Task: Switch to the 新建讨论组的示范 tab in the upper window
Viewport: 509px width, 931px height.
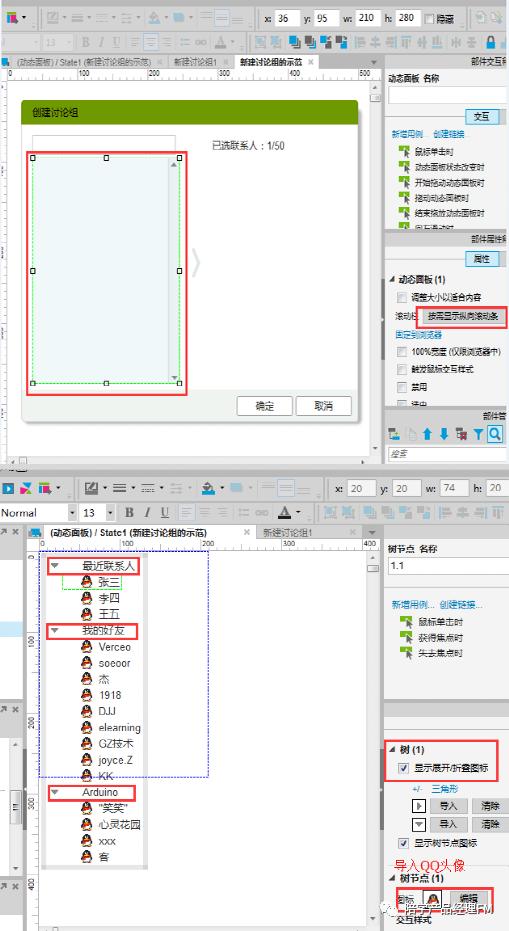Action: 272,62
